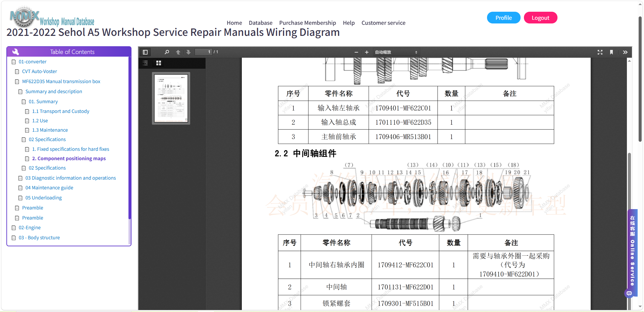Screen dimensions: 644x312
Task: Click table cell 1709412-MF622C01
Action: point(405,265)
